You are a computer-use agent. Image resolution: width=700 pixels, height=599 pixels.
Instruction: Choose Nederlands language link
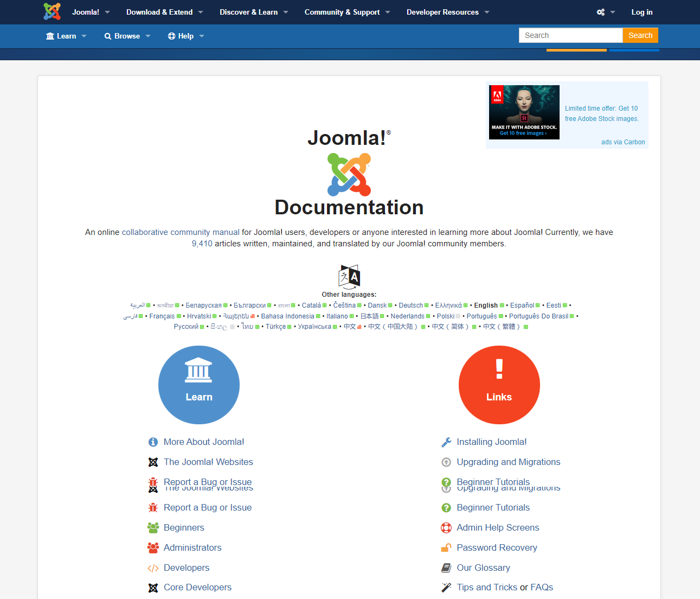pyautogui.click(x=408, y=316)
